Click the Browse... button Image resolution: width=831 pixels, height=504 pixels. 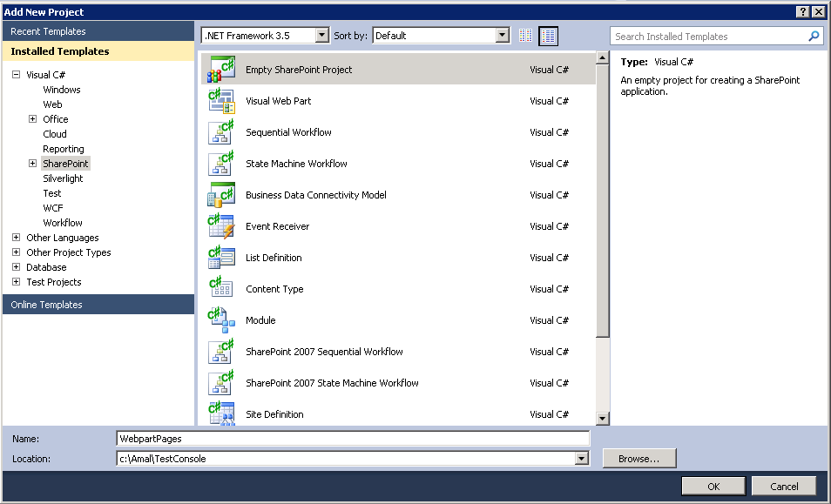[639, 459]
